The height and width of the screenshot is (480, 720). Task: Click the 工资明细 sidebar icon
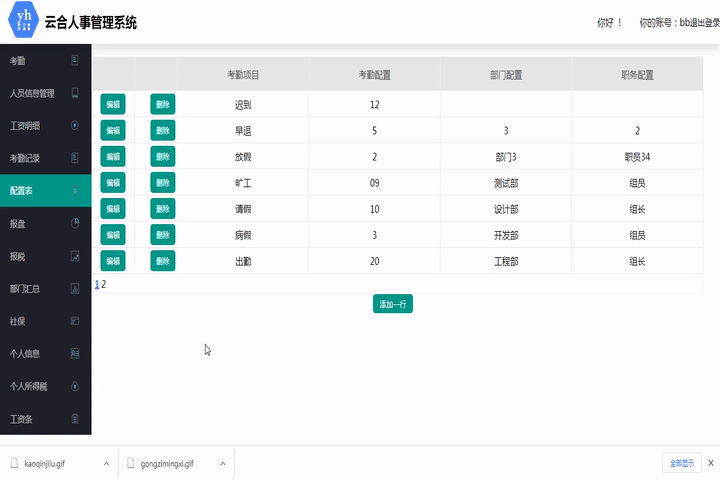75,126
